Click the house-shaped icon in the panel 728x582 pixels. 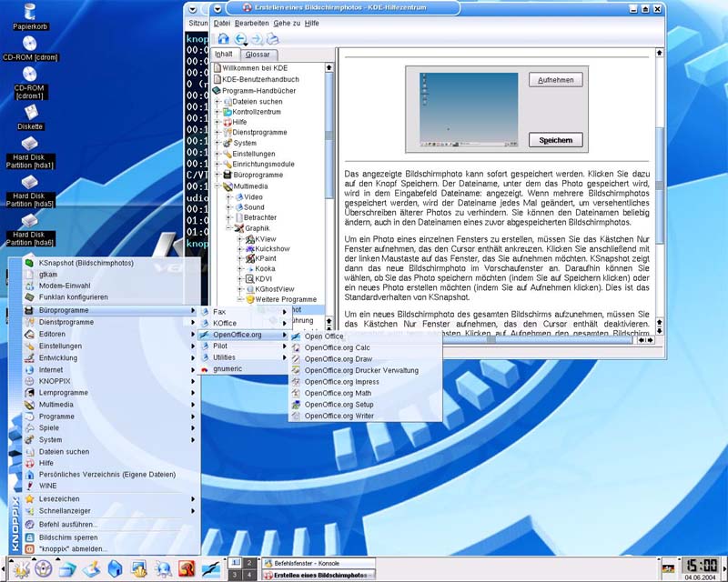coord(116,569)
